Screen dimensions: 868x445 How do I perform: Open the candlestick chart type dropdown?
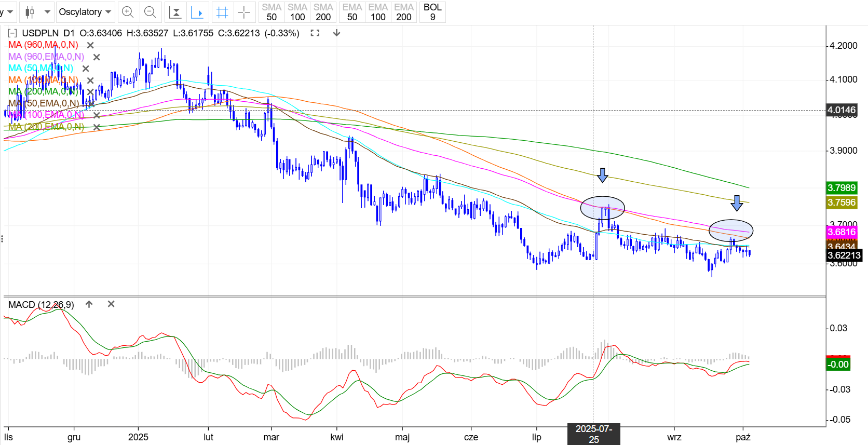pyautogui.click(x=38, y=12)
